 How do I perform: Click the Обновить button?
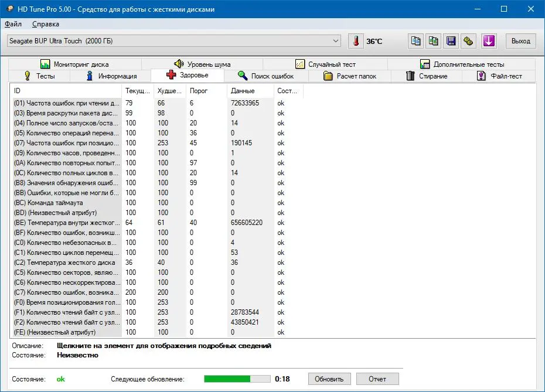pos(329,379)
